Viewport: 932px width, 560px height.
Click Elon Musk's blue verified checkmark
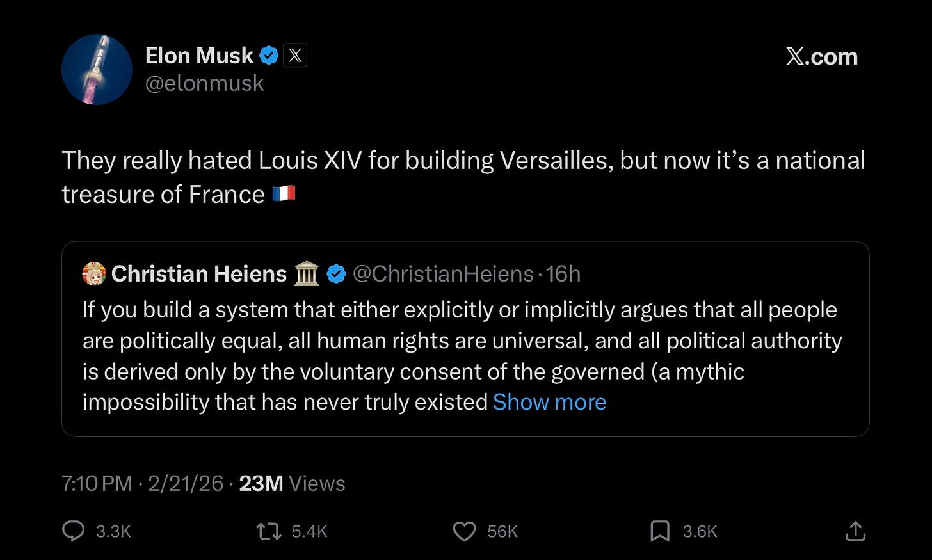click(x=269, y=56)
